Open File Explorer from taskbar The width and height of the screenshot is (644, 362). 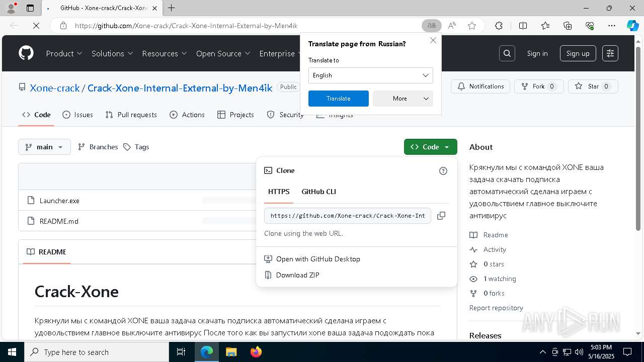click(231, 352)
